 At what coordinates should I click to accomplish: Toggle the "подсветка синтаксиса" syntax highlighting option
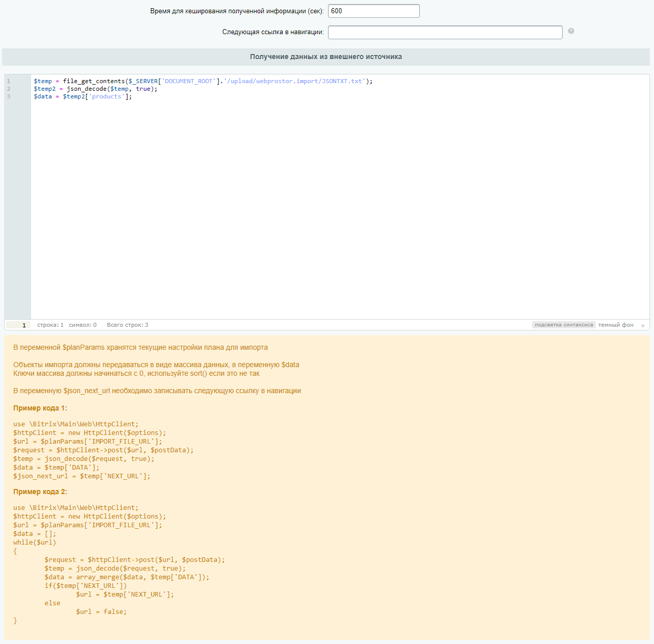564,325
